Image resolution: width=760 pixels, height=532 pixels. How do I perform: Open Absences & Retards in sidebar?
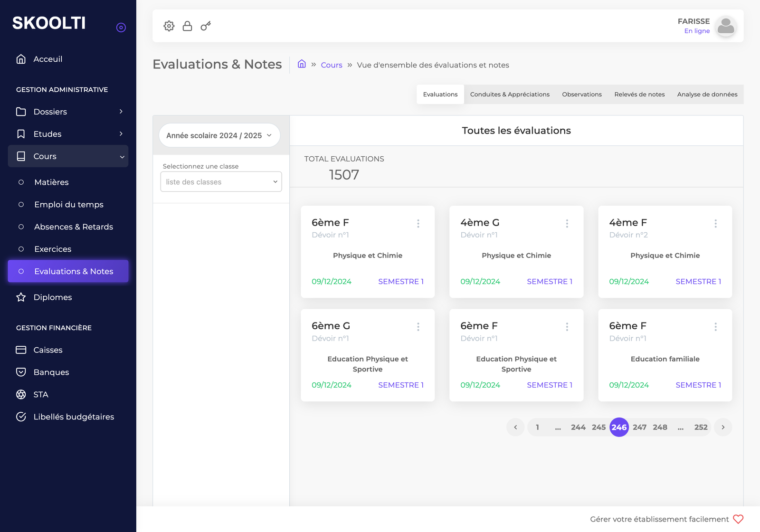point(73,227)
